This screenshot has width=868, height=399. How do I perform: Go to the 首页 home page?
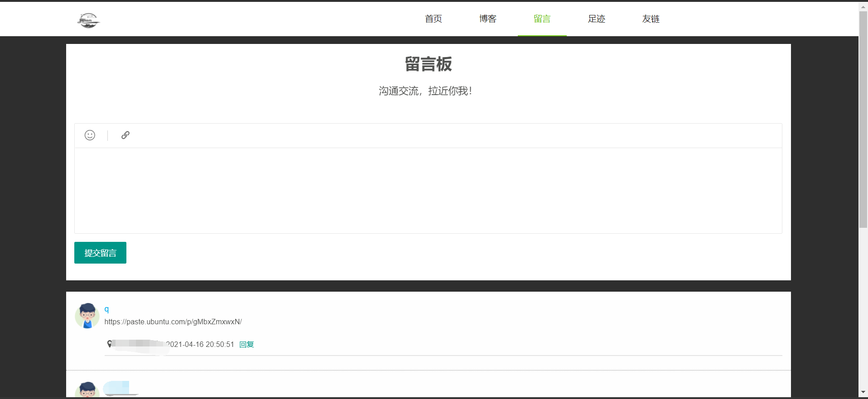[434, 19]
